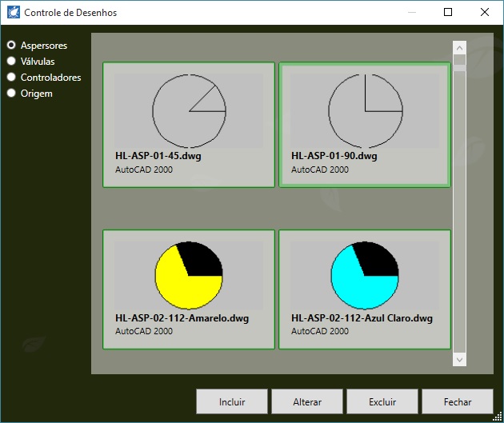Minimize the Controle de Desenhos window
This screenshot has width=504, height=423.
411,12
